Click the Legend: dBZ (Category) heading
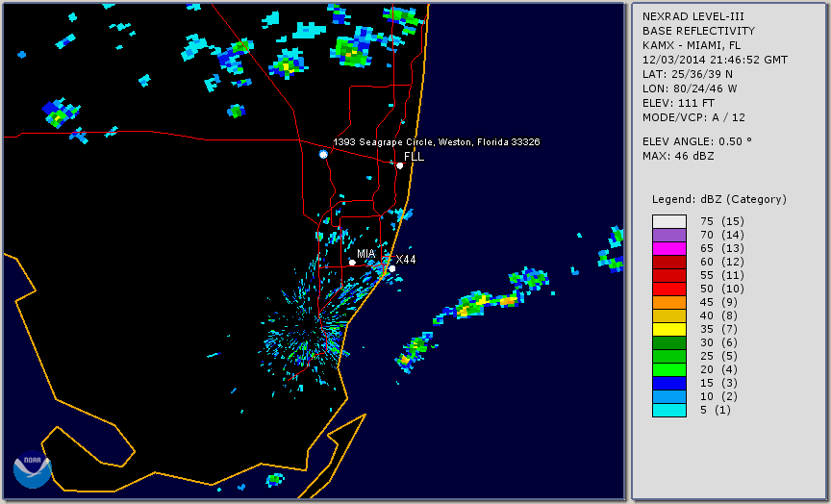This screenshot has width=831, height=504. (719, 199)
